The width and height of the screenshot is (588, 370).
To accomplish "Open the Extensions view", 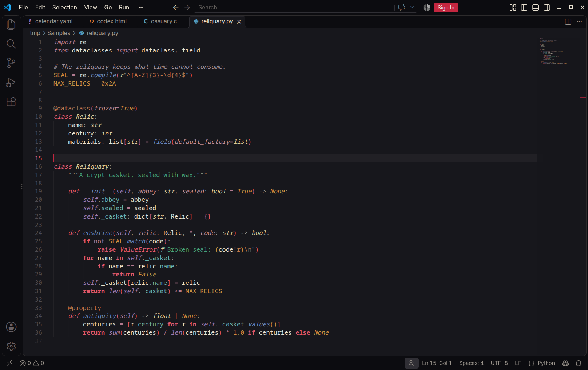I will pyautogui.click(x=11, y=102).
